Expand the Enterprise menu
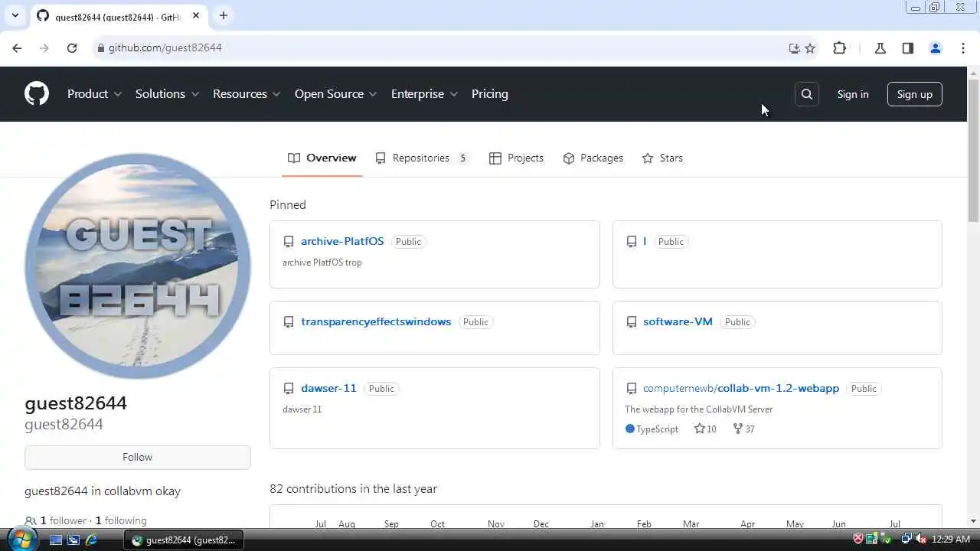980x551 pixels. tap(424, 94)
